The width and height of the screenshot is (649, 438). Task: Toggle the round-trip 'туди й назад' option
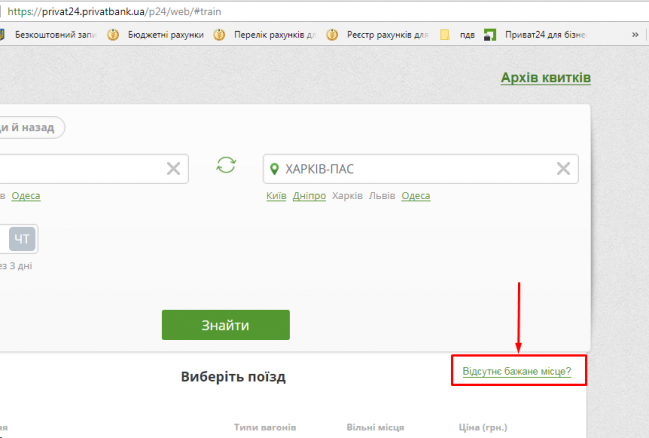[32, 127]
